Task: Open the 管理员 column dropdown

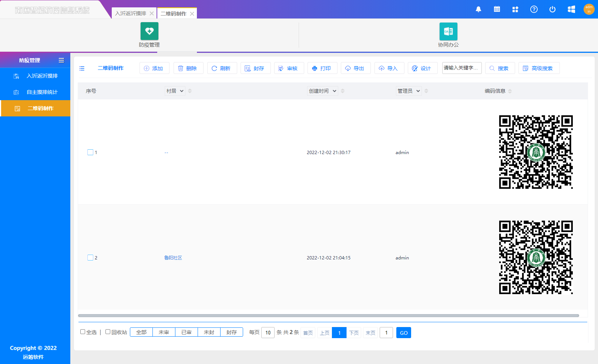Action: pos(409,91)
